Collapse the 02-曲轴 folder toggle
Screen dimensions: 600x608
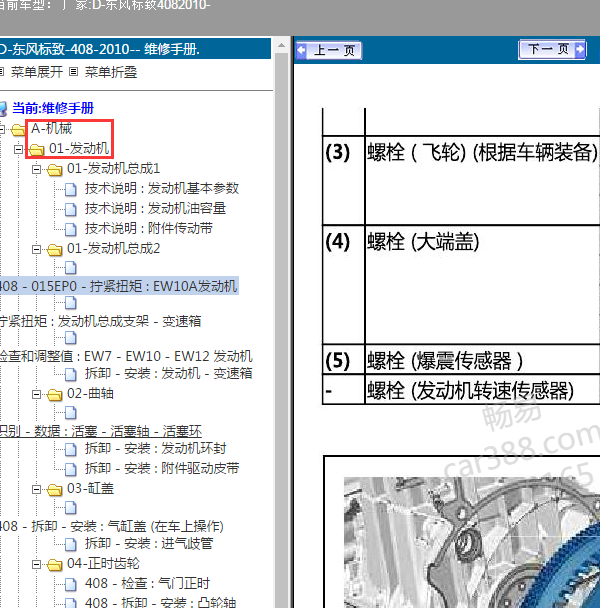pyautogui.click(x=36, y=394)
